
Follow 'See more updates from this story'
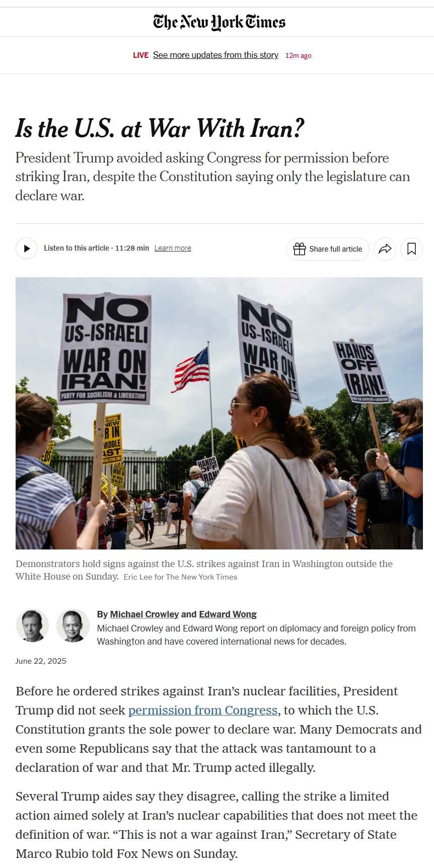[215, 55]
